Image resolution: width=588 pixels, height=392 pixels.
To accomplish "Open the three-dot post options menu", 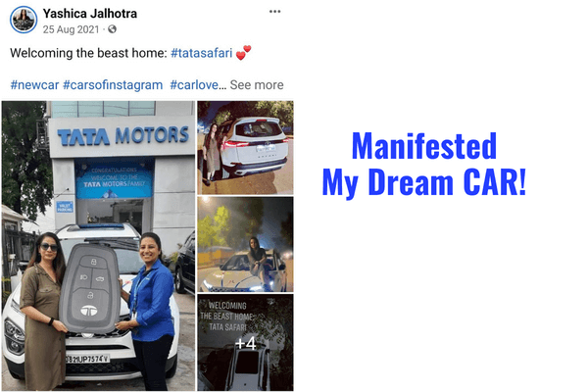I will (274, 11).
